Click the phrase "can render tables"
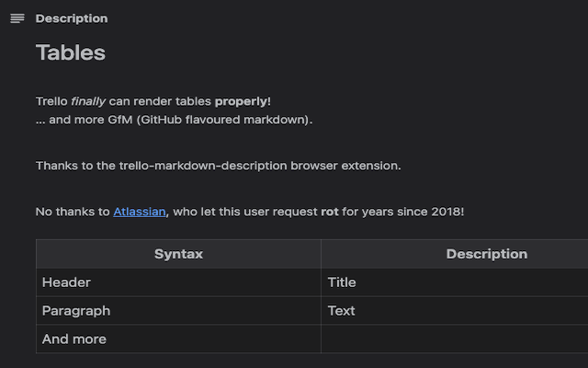The height and width of the screenshot is (368, 588). [160, 101]
